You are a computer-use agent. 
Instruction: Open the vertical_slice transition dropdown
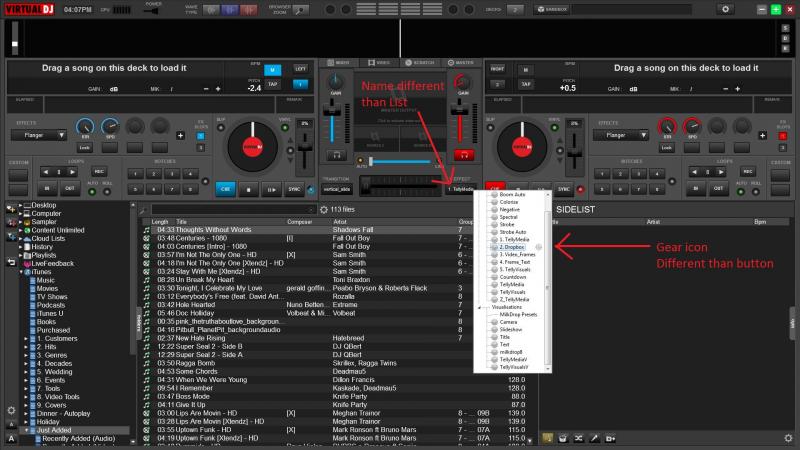tap(337, 189)
